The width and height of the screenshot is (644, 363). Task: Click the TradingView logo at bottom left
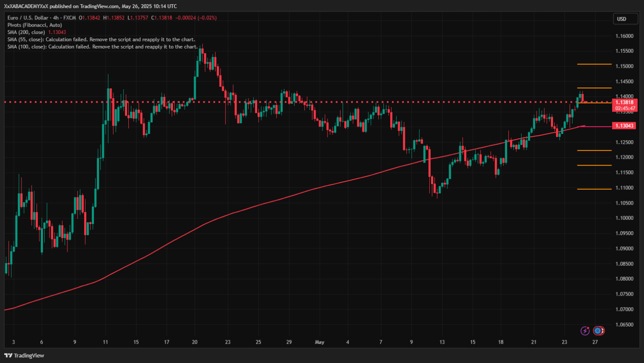pos(24,355)
